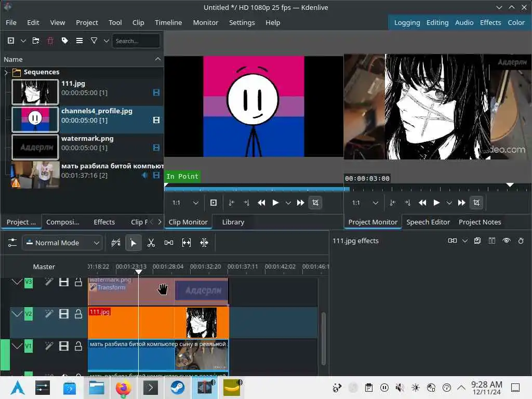
Task: Hide video on track V3
Action: (64, 282)
